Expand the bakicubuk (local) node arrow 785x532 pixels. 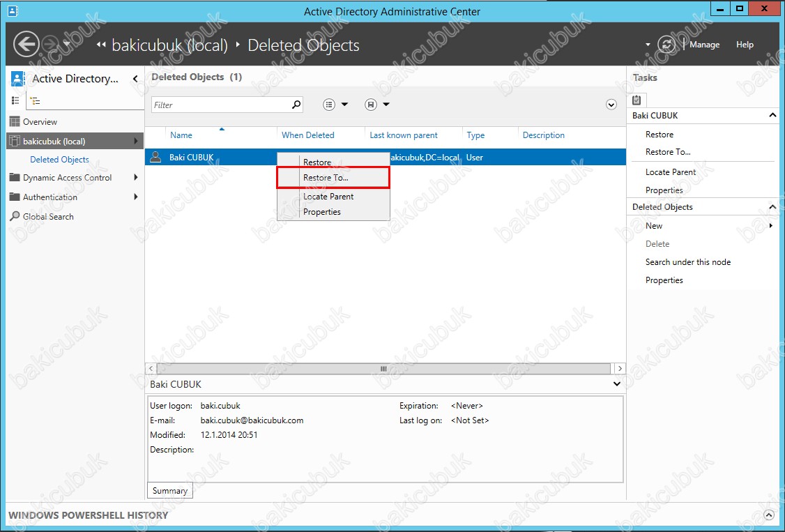pyautogui.click(x=136, y=141)
